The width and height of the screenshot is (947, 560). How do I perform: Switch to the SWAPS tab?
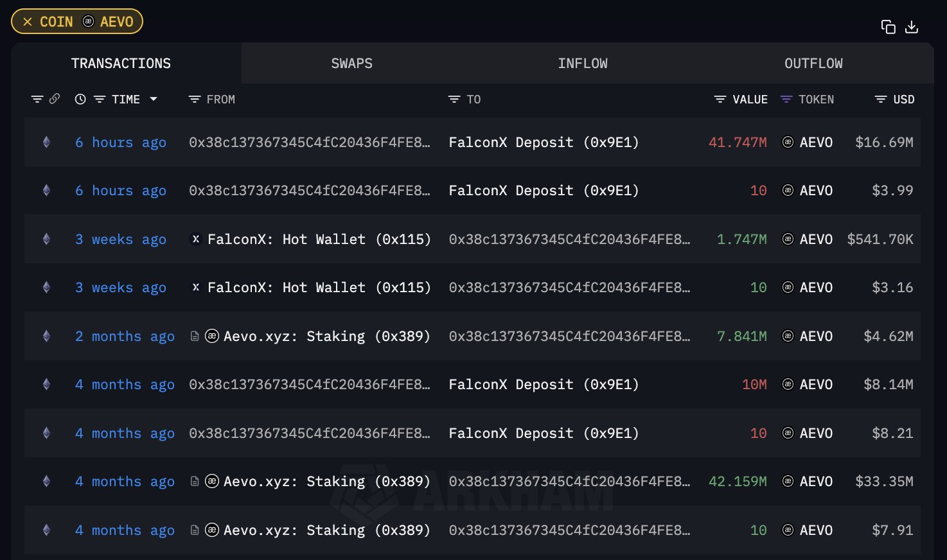351,63
